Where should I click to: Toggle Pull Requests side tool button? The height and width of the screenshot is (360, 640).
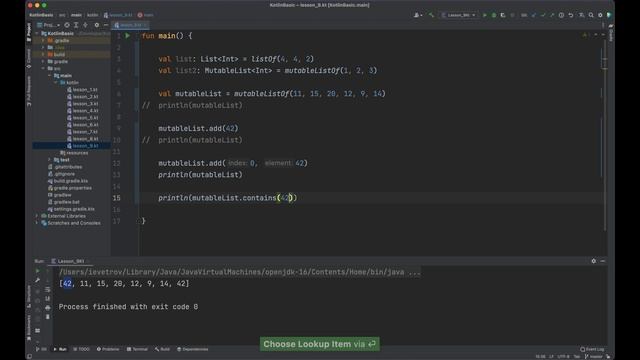click(29, 91)
